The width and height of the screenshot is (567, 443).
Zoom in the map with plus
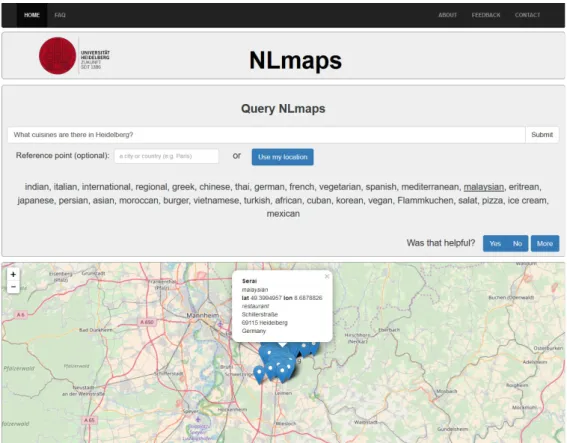[x=13, y=274]
